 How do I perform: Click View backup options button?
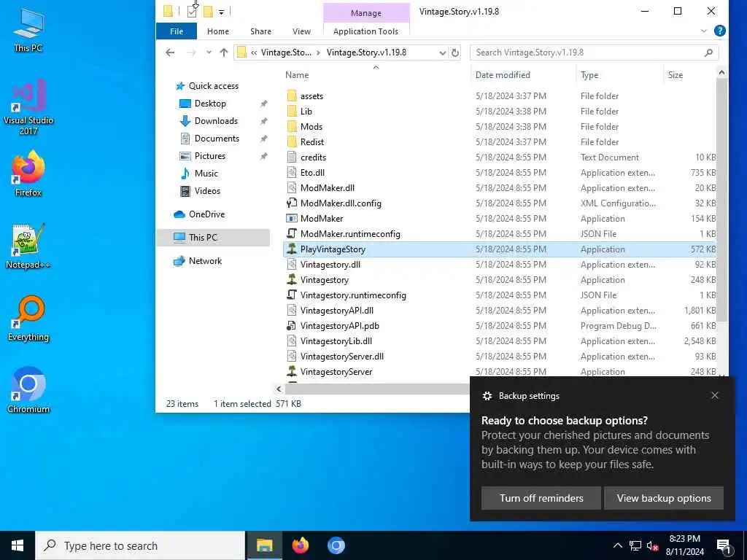[664, 498]
